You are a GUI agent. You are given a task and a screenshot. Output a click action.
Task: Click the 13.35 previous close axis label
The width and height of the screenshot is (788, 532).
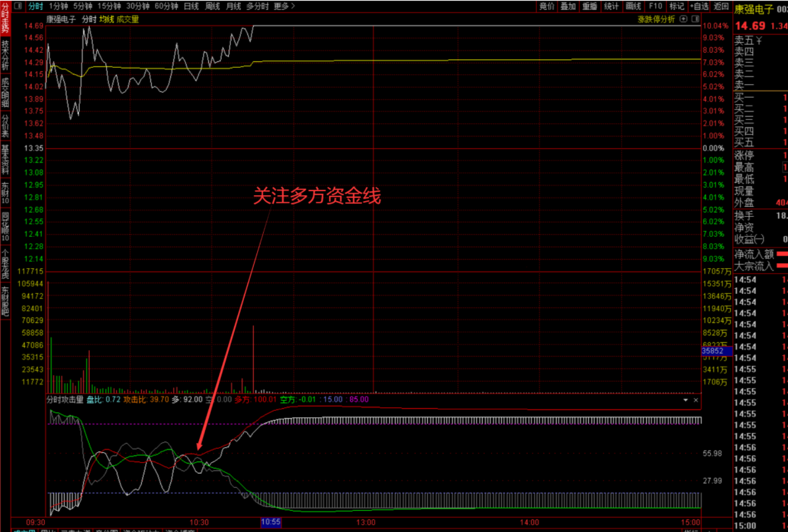[34, 148]
